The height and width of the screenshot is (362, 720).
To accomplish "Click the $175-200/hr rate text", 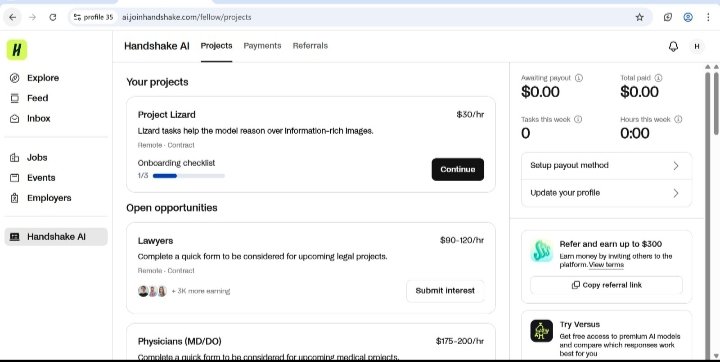I will click(x=460, y=341).
